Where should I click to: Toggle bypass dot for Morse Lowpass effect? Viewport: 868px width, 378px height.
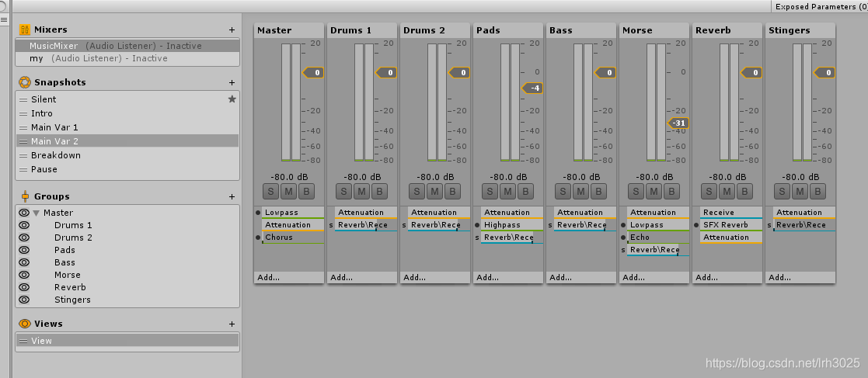pos(622,225)
